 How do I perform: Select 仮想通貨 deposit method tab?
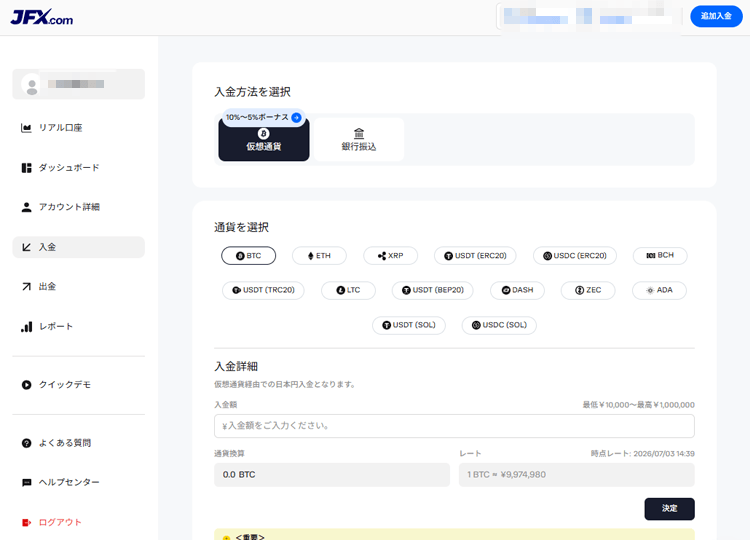tap(264, 140)
